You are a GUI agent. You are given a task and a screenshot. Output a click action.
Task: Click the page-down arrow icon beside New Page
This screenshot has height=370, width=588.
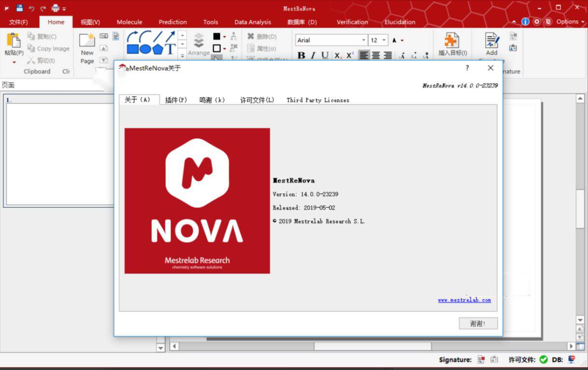coord(103,60)
